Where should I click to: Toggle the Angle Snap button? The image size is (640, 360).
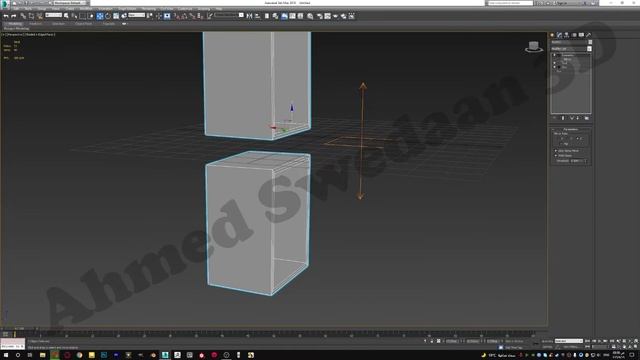184,16
